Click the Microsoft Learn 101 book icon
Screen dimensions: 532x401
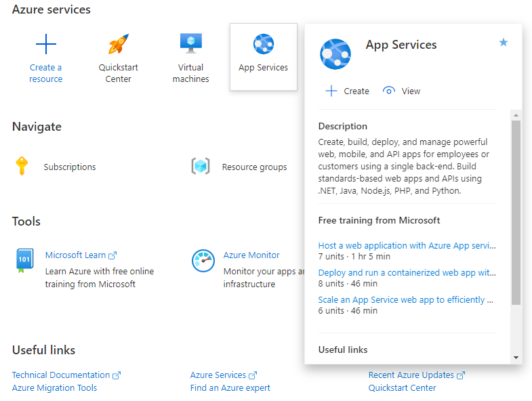click(25, 261)
